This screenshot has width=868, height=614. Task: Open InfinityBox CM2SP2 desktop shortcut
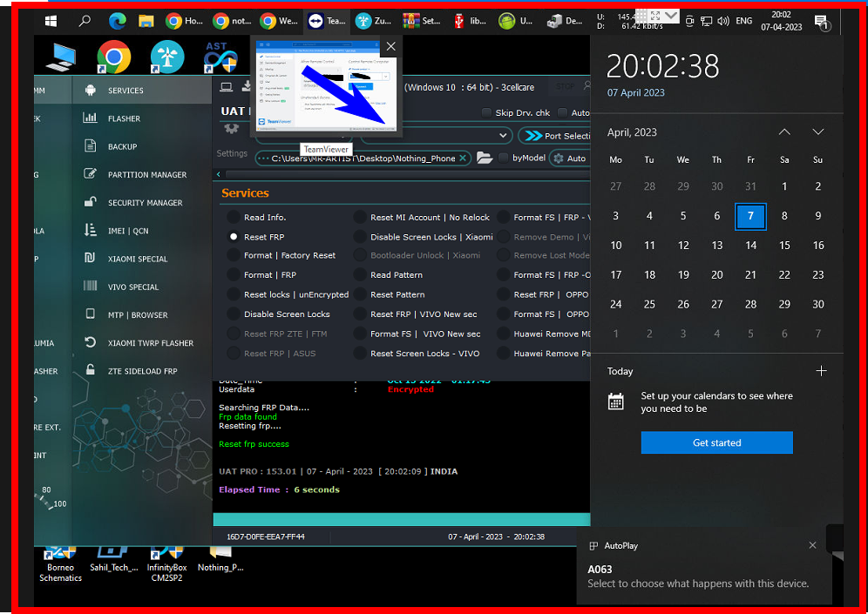click(166, 565)
